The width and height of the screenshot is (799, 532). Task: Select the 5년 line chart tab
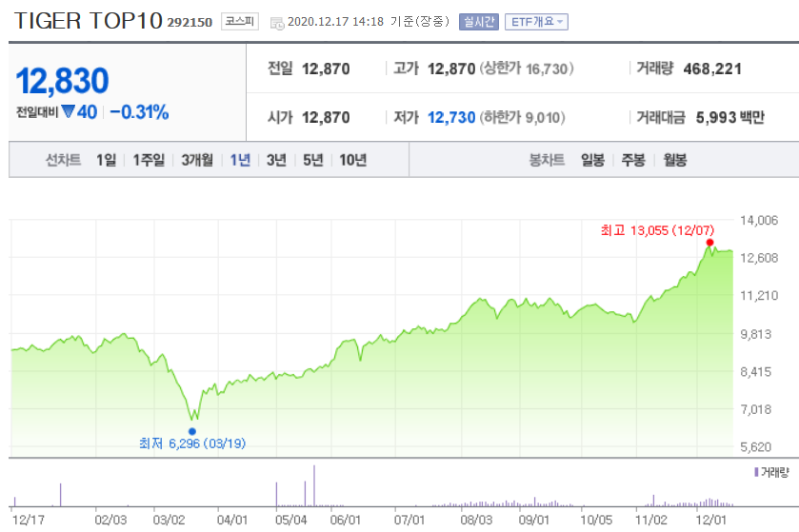click(x=313, y=161)
